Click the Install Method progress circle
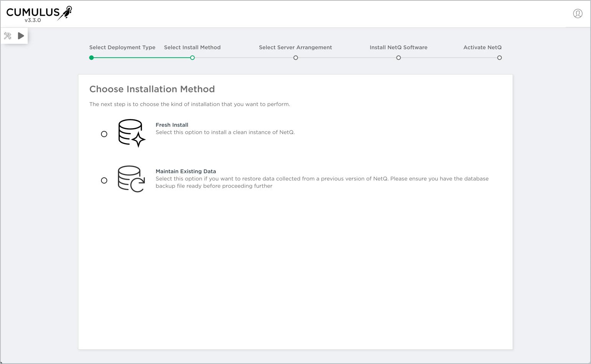Image resolution: width=591 pixels, height=364 pixels. [x=192, y=58]
